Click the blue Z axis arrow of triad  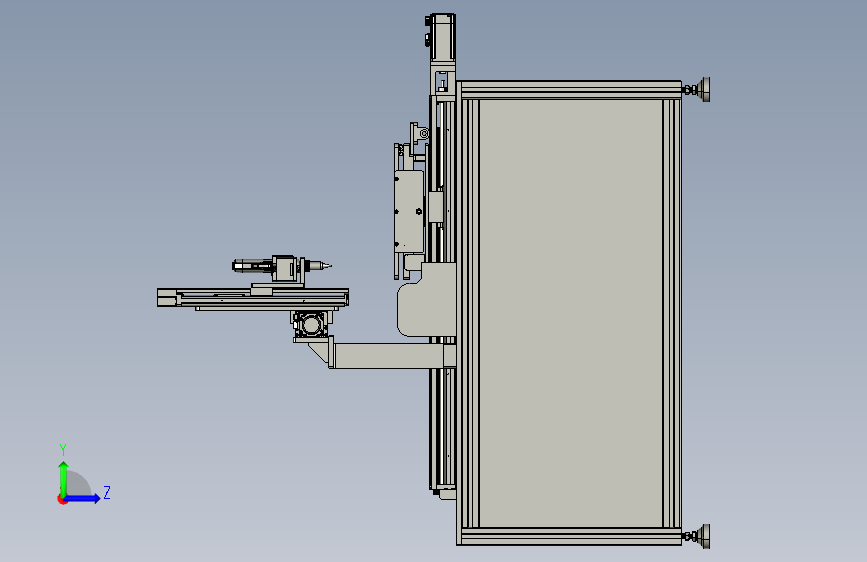coord(83,498)
